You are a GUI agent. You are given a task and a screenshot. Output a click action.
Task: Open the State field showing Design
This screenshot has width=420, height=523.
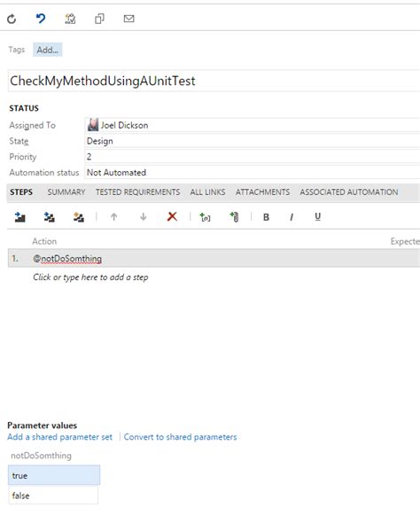pyautogui.click(x=253, y=141)
